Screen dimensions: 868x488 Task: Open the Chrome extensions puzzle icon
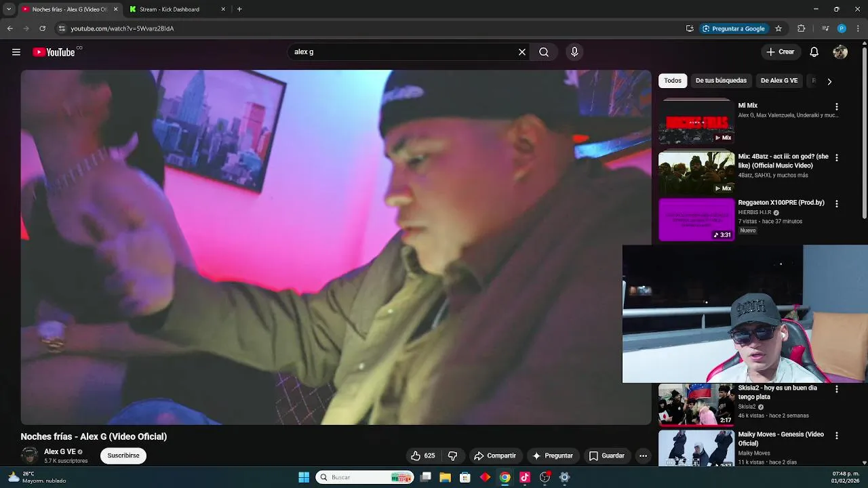802,28
